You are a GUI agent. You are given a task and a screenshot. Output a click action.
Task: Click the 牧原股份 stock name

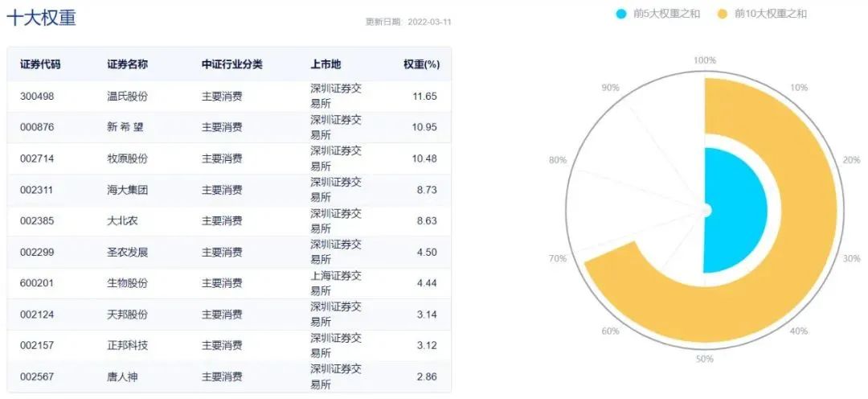(x=127, y=158)
